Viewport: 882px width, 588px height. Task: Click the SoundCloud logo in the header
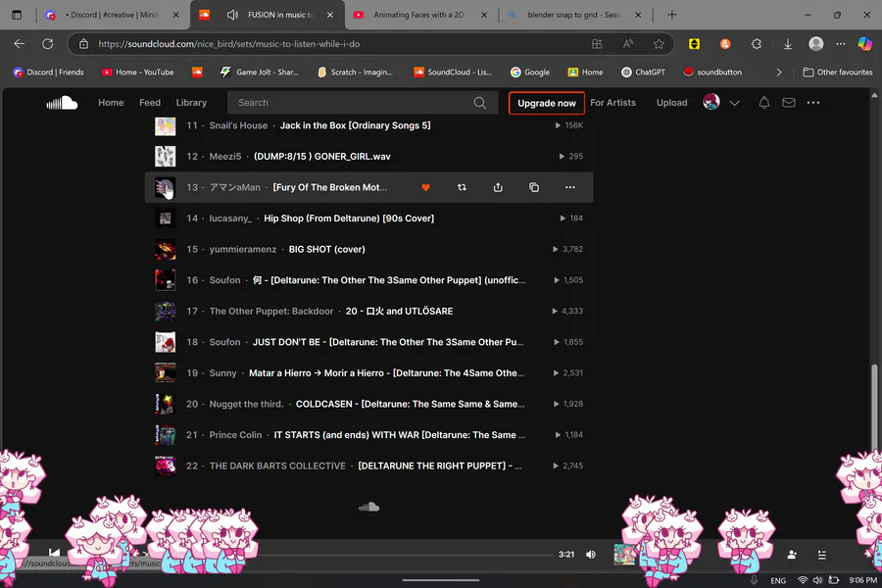pyautogui.click(x=62, y=103)
